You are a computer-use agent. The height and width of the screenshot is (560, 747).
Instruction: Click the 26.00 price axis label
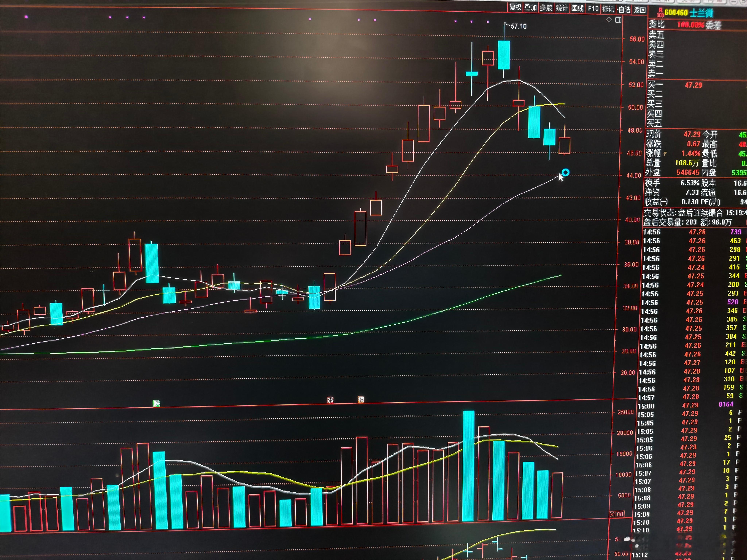[628, 373]
